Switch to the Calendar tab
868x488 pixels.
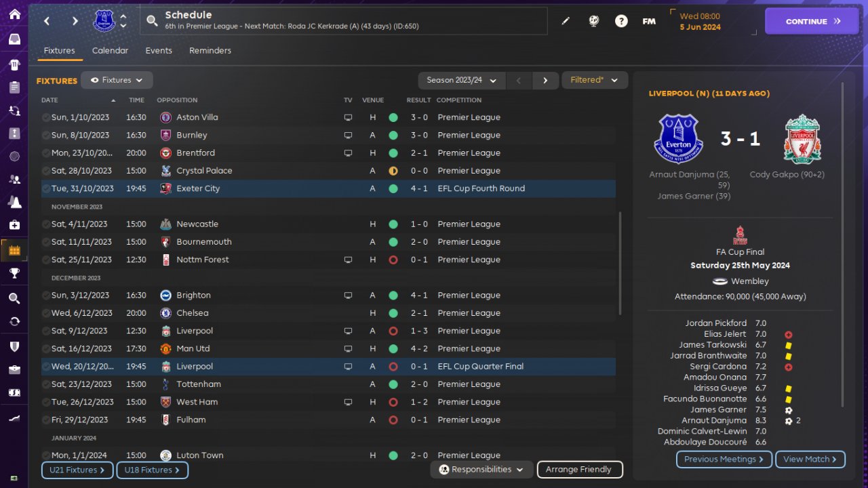110,51
